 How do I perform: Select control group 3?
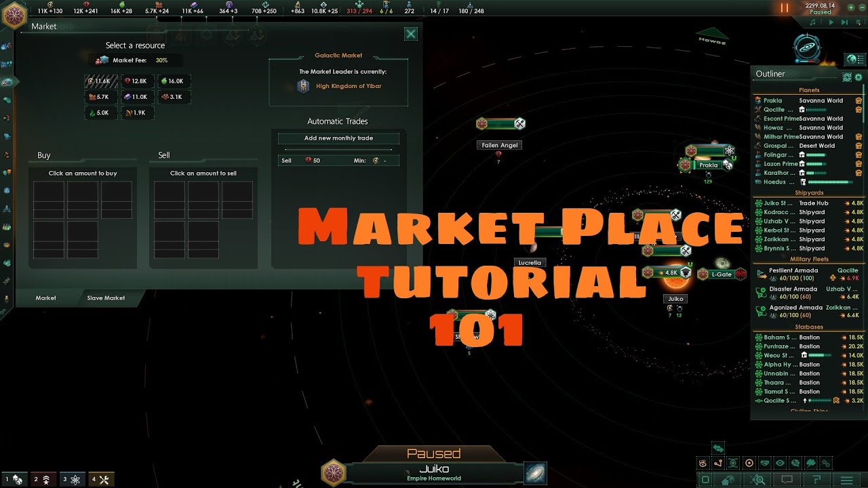72,479
